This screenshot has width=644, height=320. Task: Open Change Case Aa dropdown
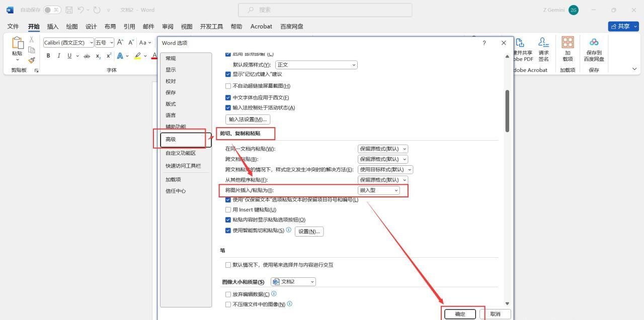coord(145,43)
